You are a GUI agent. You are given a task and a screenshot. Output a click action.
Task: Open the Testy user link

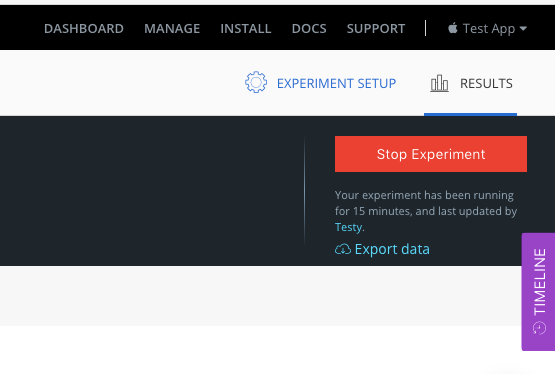coord(348,227)
